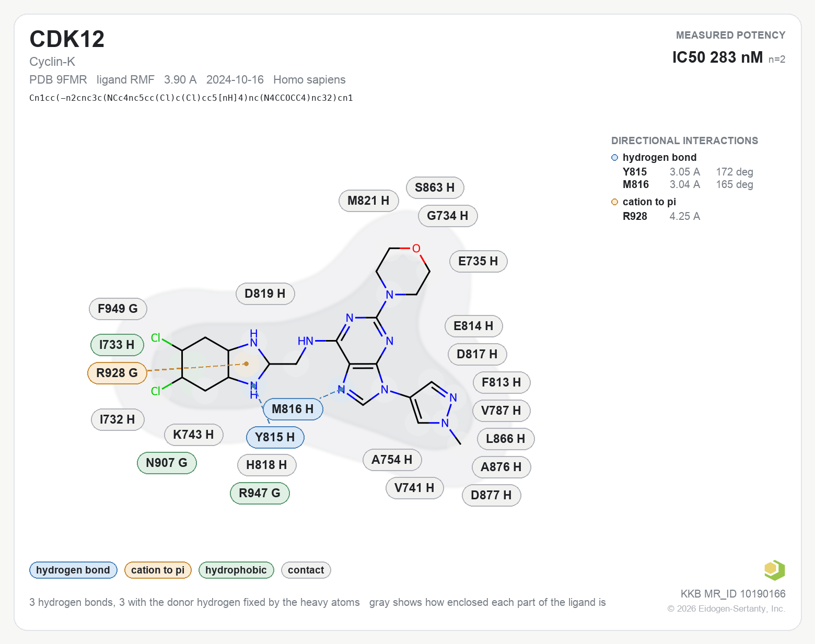
Task: Select the I732 H residue label
Action: click(x=117, y=419)
